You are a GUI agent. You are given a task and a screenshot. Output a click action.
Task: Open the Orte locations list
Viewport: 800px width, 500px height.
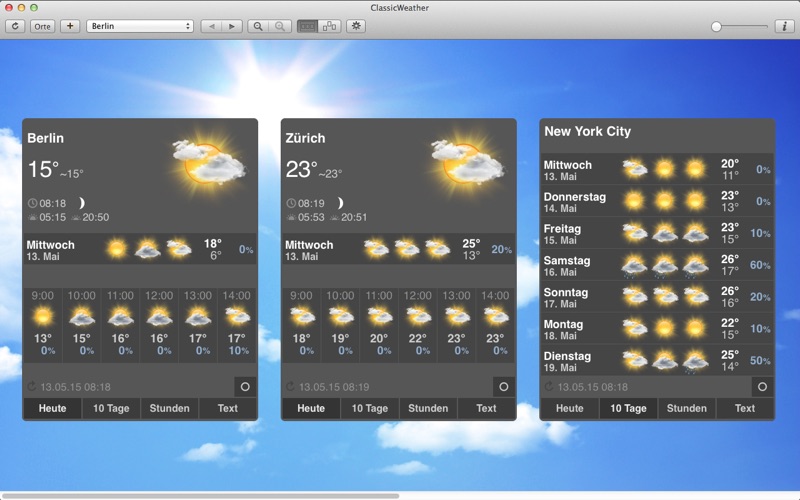[x=42, y=26]
